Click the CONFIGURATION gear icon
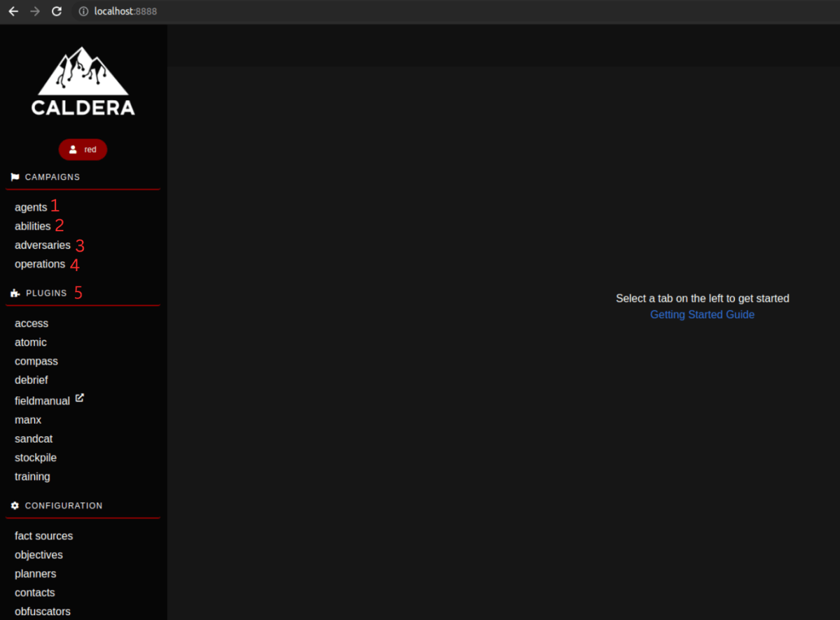 pyautogui.click(x=15, y=505)
